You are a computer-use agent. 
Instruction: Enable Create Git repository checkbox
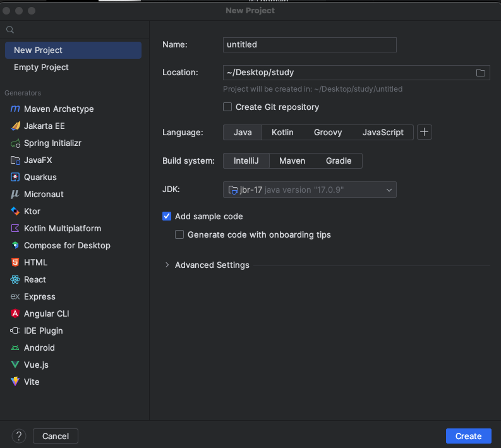tap(227, 107)
